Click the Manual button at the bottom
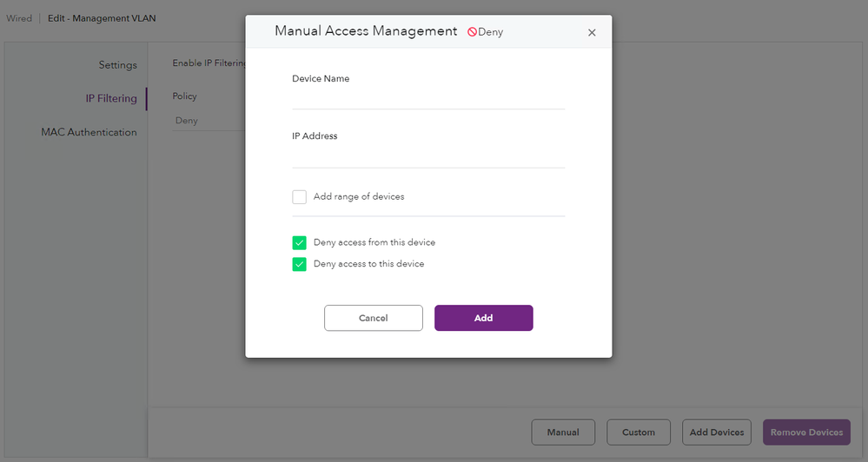The width and height of the screenshot is (868, 462). point(563,432)
